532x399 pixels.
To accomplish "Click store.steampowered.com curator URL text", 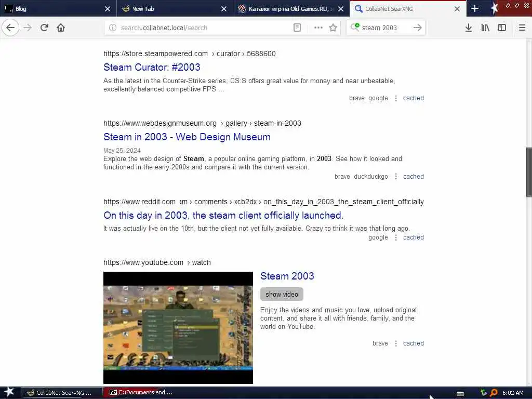I will click(x=189, y=54).
